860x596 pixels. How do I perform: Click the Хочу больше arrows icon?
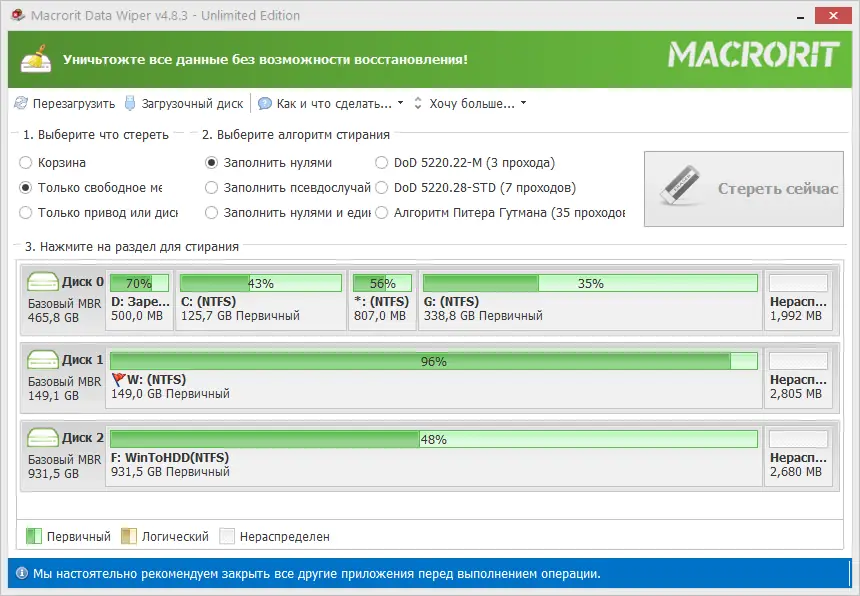coord(418,103)
